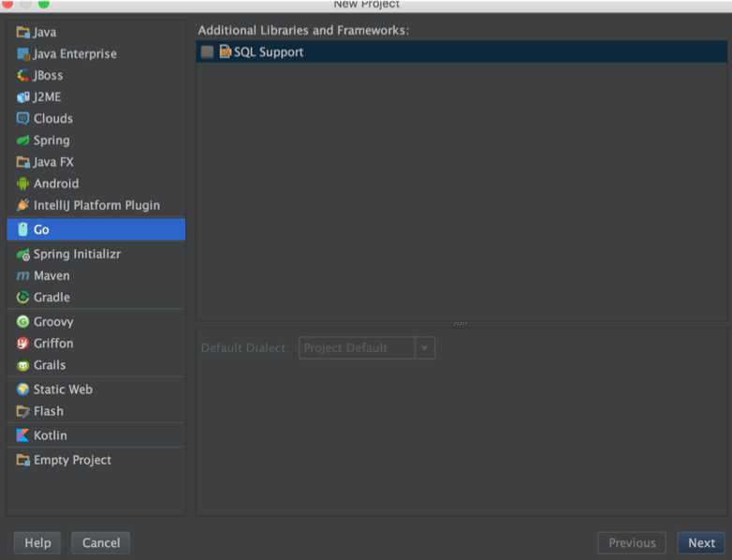The width and height of the screenshot is (732, 560).
Task: Click the Spring Initializr icon
Action: [22, 254]
